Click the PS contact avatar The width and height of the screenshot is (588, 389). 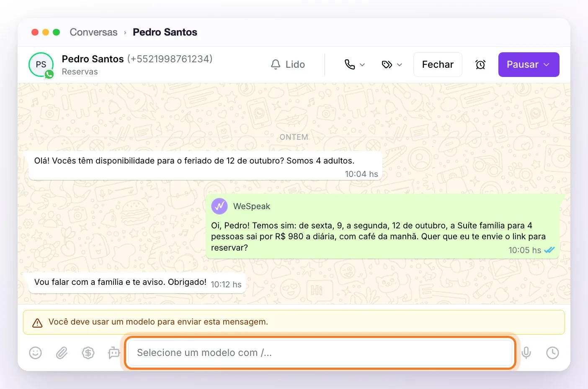tap(41, 64)
